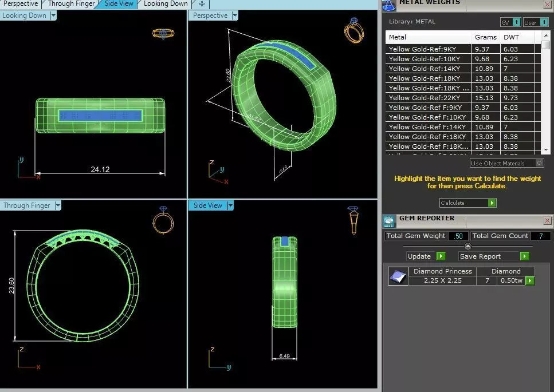The width and height of the screenshot is (554, 392).
Task: Switch to the Looking Down tab
Action: click(x=166, y=4)
